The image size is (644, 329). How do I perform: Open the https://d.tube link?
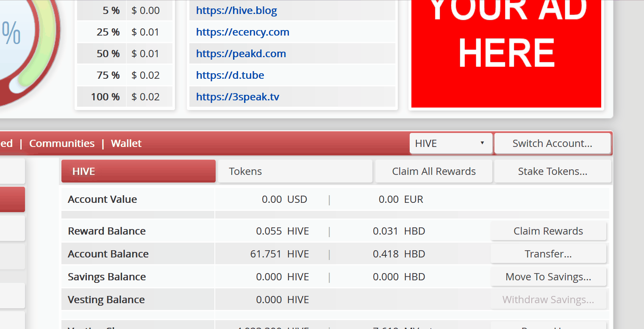[230, 75]
